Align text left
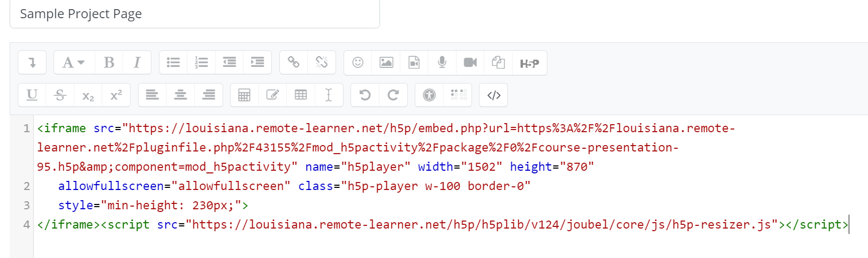The width and height of the screenshot is (868, 258). coord(153,95)
